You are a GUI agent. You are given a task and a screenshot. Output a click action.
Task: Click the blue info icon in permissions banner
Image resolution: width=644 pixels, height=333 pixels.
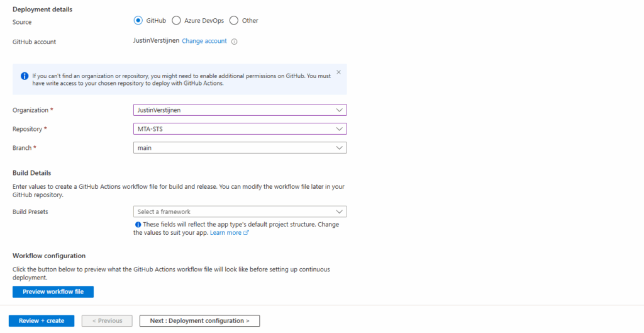(25, 76)
